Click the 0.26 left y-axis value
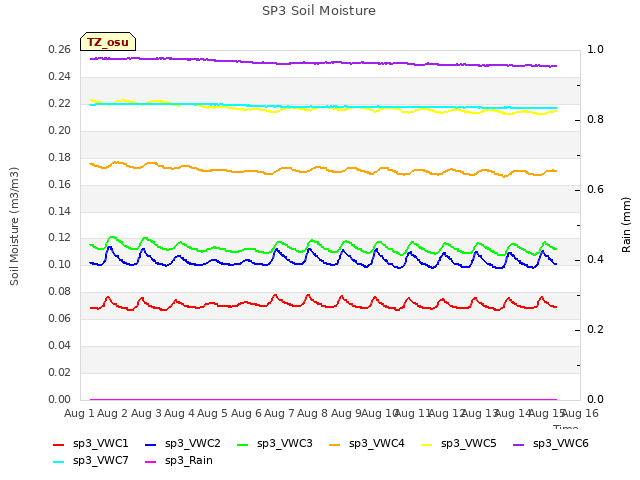Screen dimensions: 640x480 coord(60,49)
